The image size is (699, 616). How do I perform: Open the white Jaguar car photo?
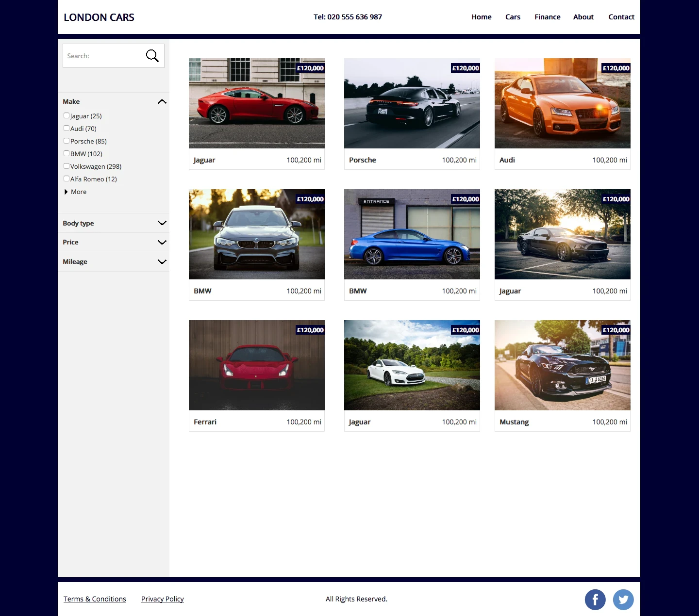tap(412, 365)
